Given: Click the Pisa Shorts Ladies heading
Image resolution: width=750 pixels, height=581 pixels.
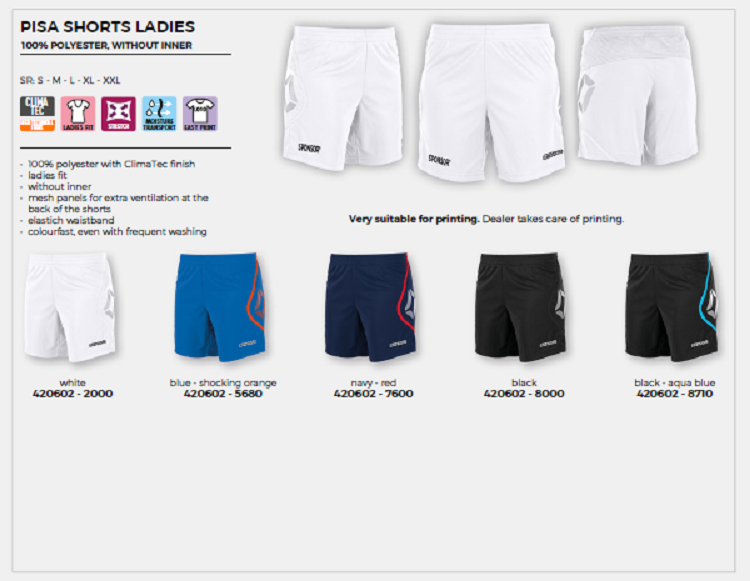Looking at the screenshot, I should click(108, 26).
